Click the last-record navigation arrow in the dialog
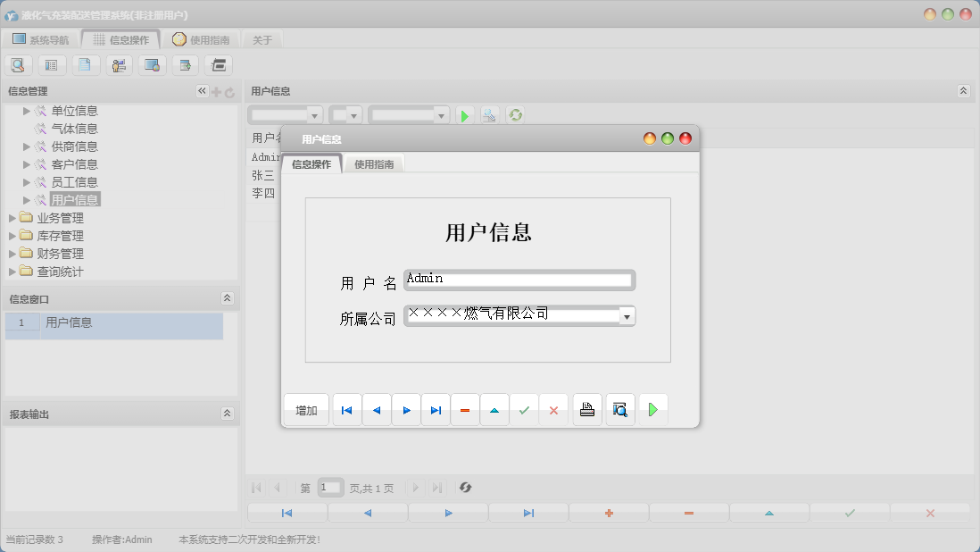The image size is (980, 552). click(436, 409)
